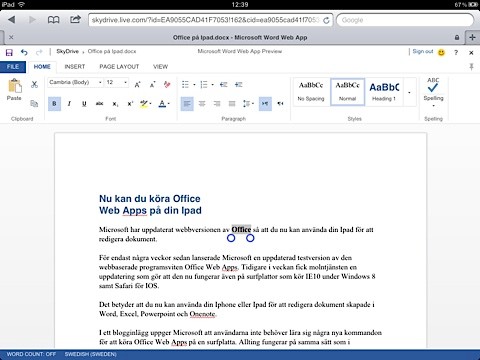Tap the Safari URL address field
The image size is (480, 360).
point(206,20)
